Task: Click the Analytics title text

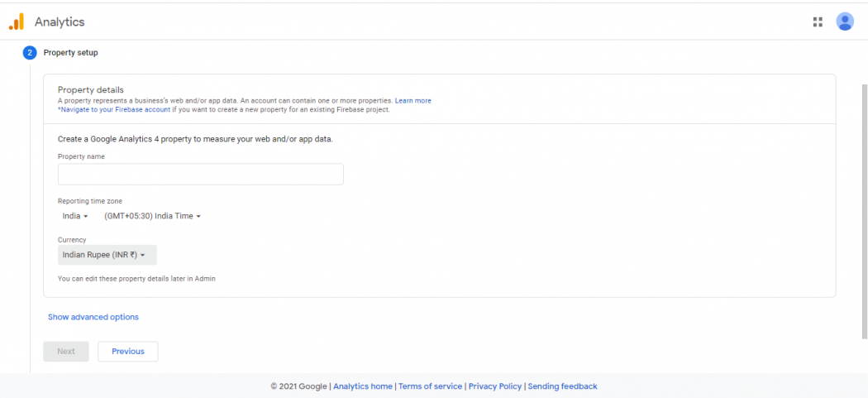Action: (60, 22)
